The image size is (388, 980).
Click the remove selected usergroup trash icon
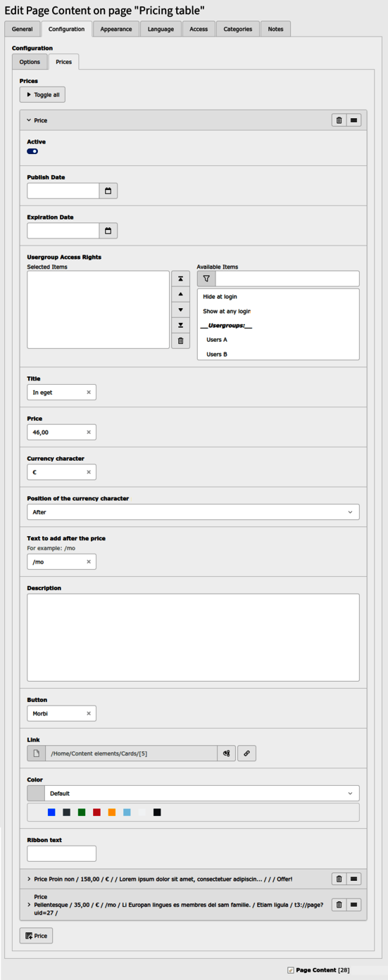181,341
